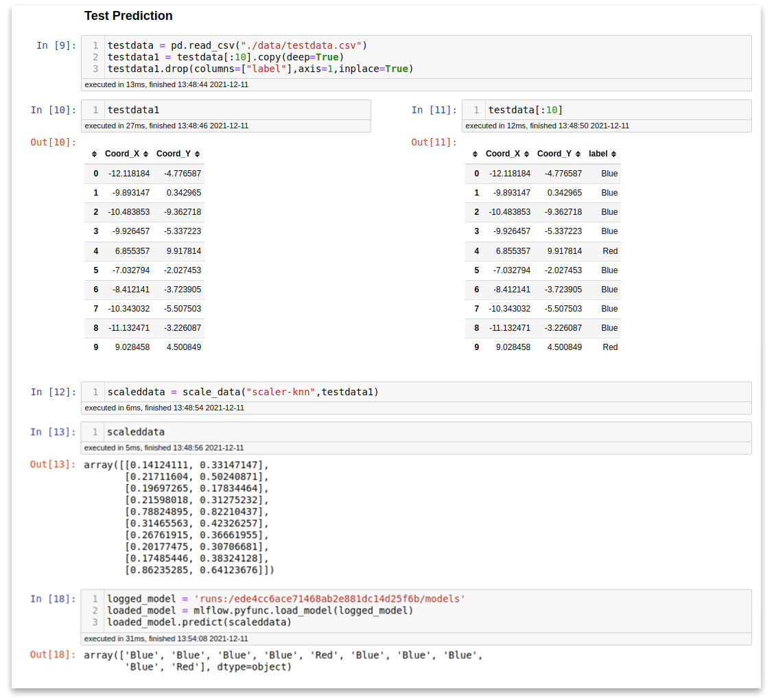Viewport: 776px width, 700px height.
Task: Toggle the Out[10] output area prompt
Action: tap(54, 142)
